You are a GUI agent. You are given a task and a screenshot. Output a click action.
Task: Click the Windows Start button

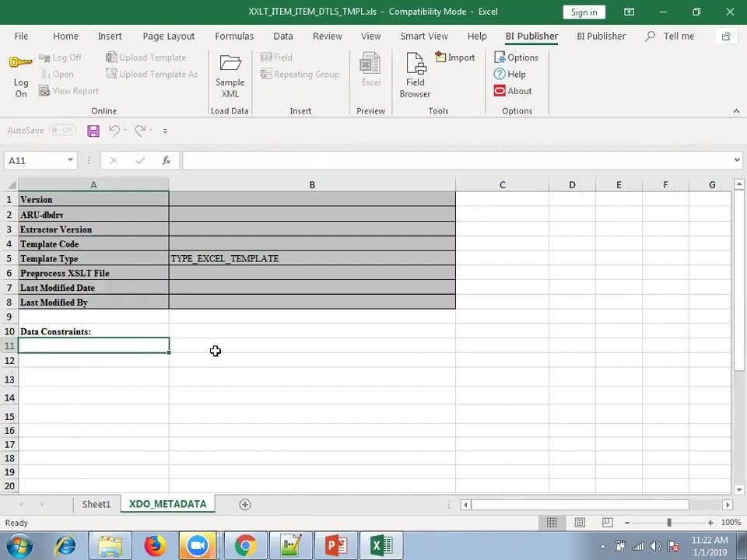[19, 546]
